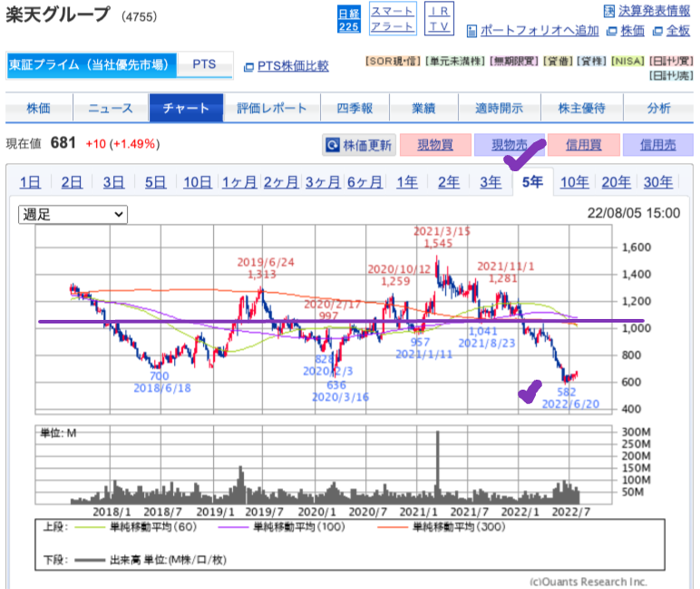Open the 業績 tab
This screenshot has height=589, width=700.
(423, 108)
